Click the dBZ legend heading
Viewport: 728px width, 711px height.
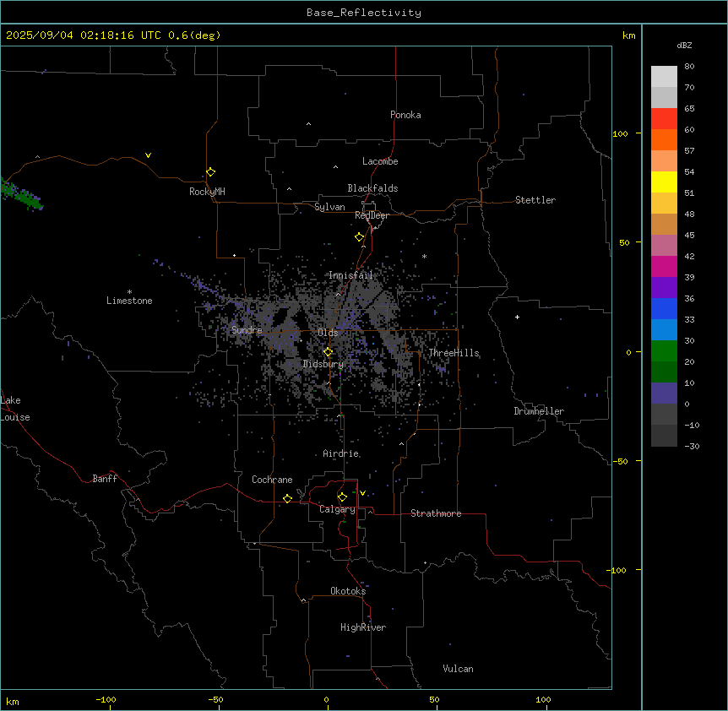coord(684,45)
